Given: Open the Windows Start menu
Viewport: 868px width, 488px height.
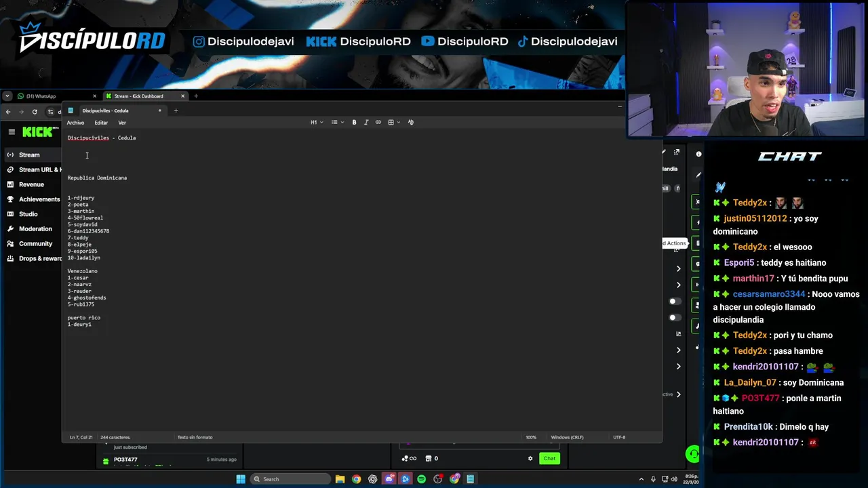Looking at the screenshot, I should [241, 479].
